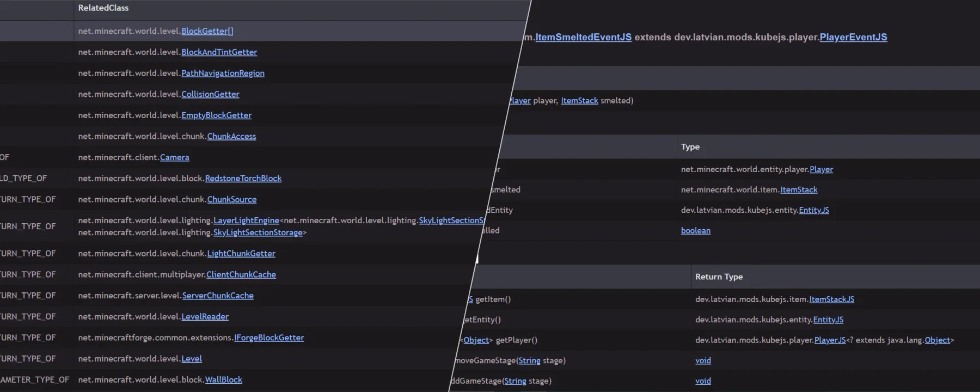
Task: Open String link in ddGameStage parameter
Action: point(515,381)
